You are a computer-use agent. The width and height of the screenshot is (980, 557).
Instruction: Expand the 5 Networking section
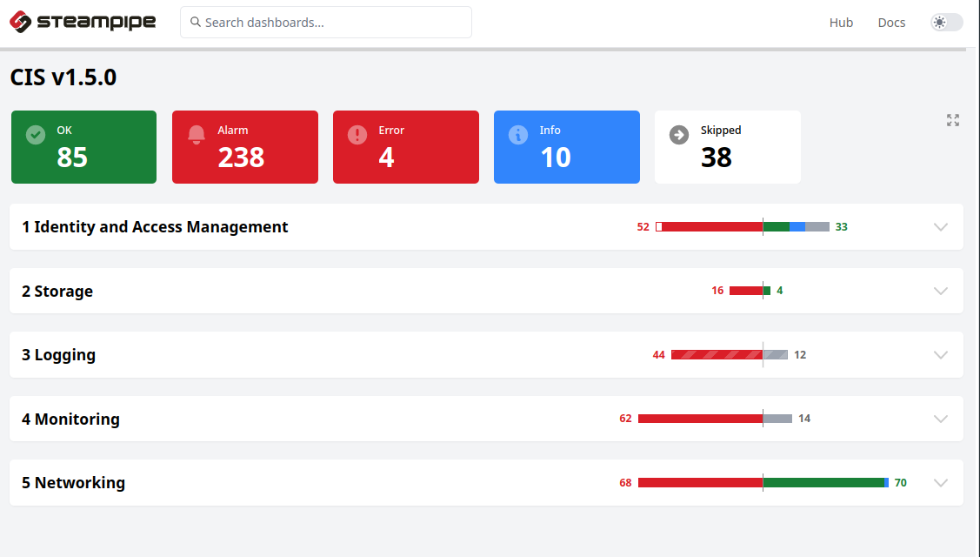[x=940, y=482]
